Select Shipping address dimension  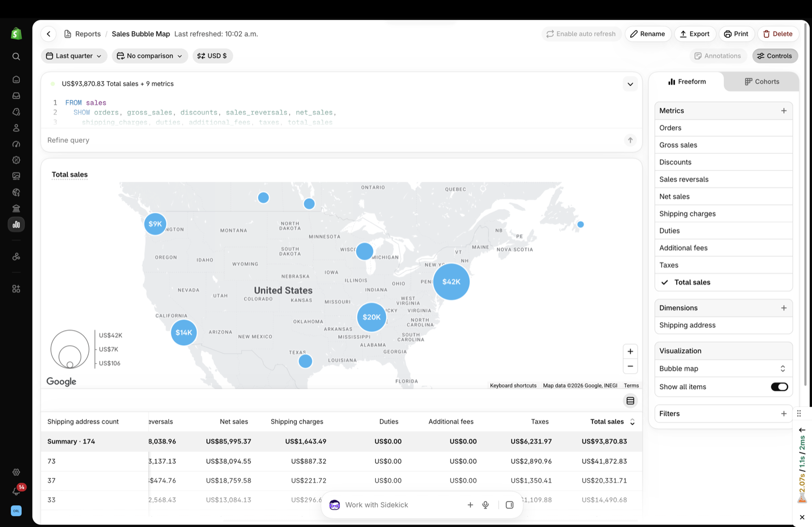[724, 325]
